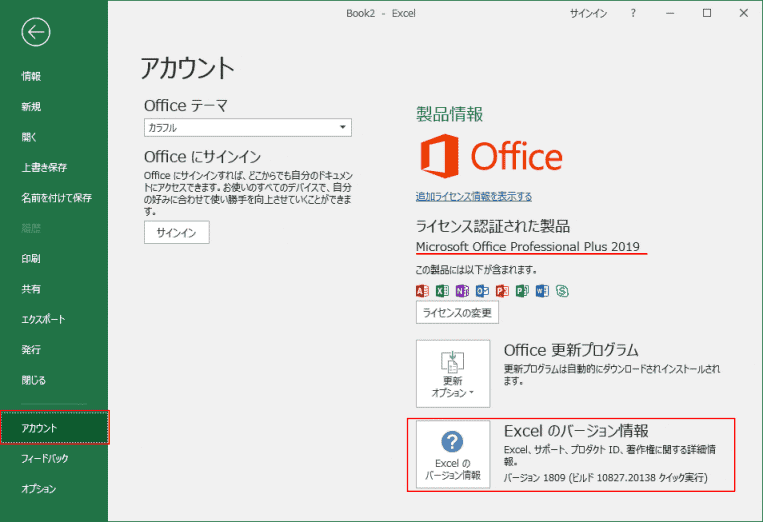Image resolution: width=763 pixels, height=522 pixels.
Task: Click the Word app icon
Action: coord(542,291)
